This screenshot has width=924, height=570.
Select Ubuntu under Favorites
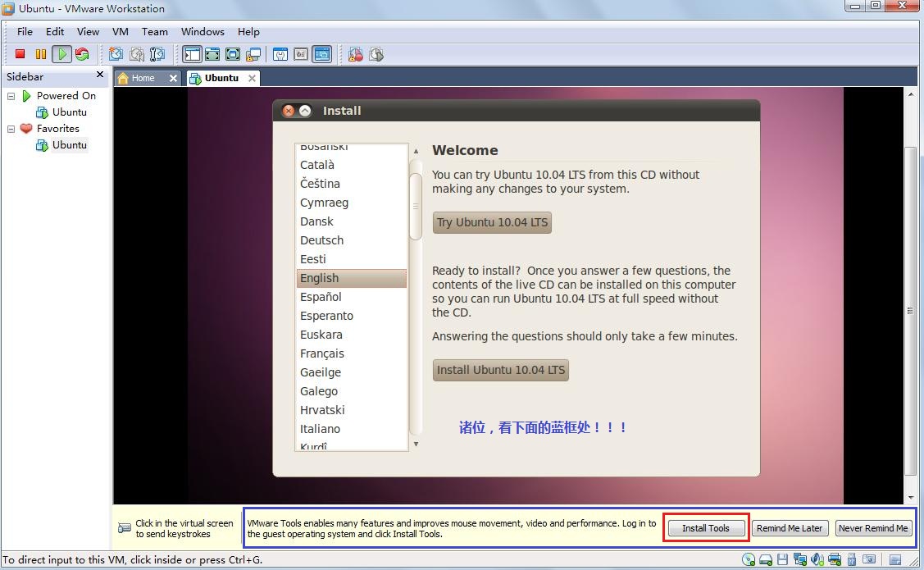point(69,145)
